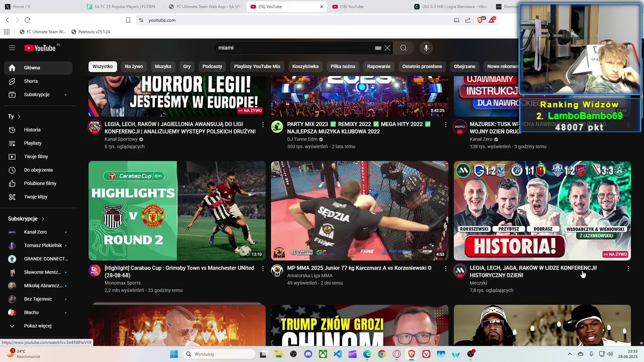Open options menu for Carabao Cup highlight
The width and height of the screenshot is (644, 362).
263,268
